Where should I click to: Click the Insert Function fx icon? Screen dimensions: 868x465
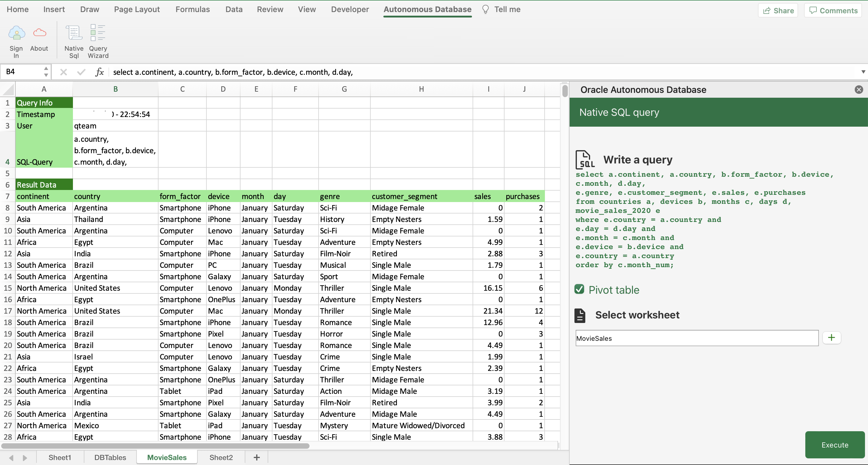99,72
